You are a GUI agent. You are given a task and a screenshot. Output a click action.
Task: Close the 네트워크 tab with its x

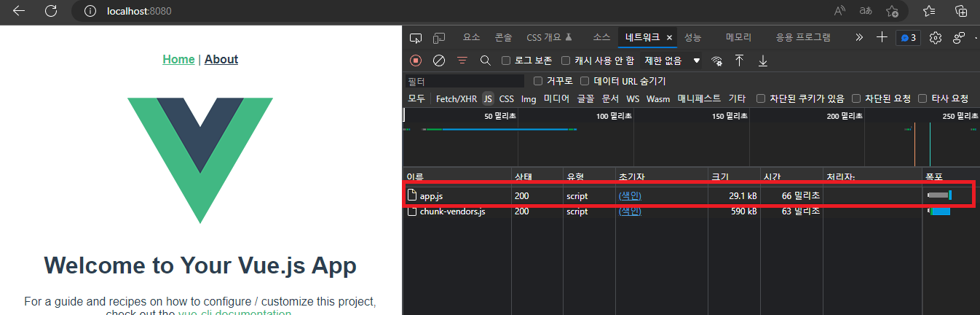pyautogui.click(x=669, y=37)
